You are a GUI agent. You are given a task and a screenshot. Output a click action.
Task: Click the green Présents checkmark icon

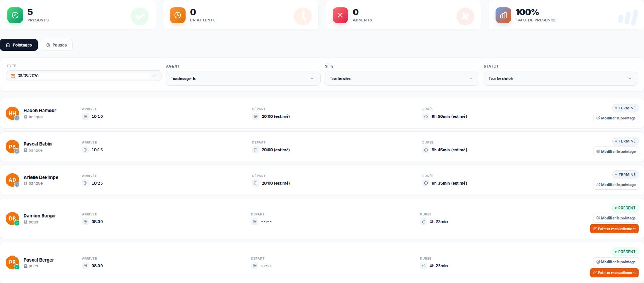point(15,15)
